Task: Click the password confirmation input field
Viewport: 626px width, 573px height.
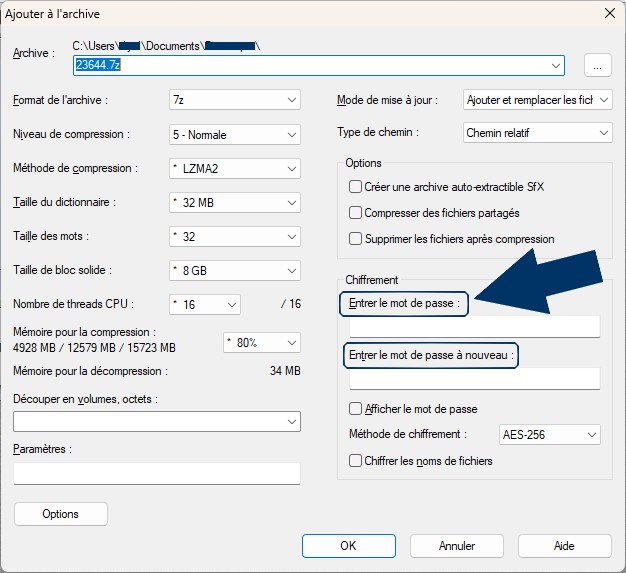Action: [x=475, y=379]
